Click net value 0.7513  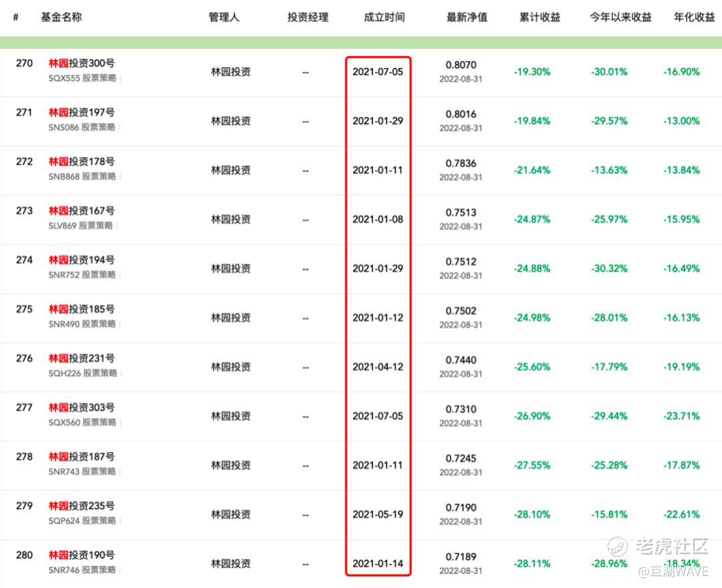tap(461, 213)
